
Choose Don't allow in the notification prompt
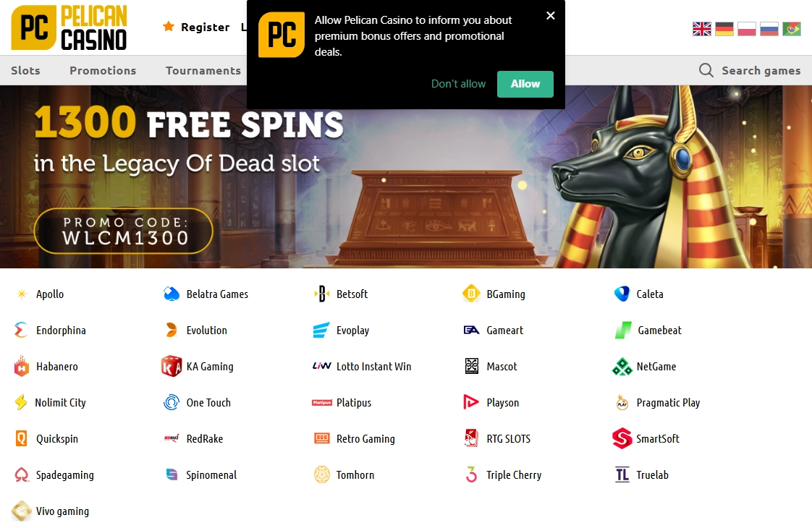coord(458,84)
